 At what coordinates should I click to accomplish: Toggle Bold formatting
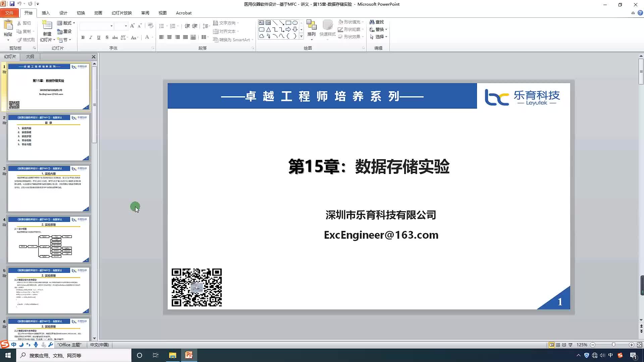click(x=83, y=38)
